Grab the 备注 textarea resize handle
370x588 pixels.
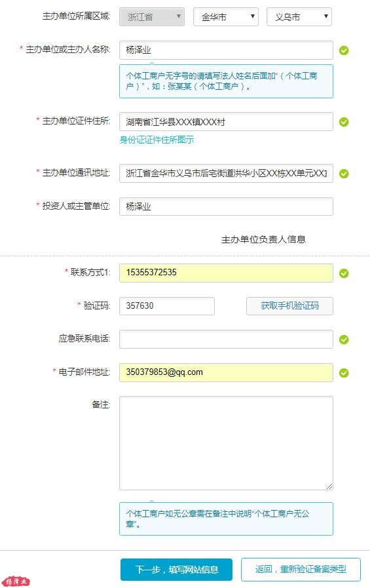coord(329,486)
